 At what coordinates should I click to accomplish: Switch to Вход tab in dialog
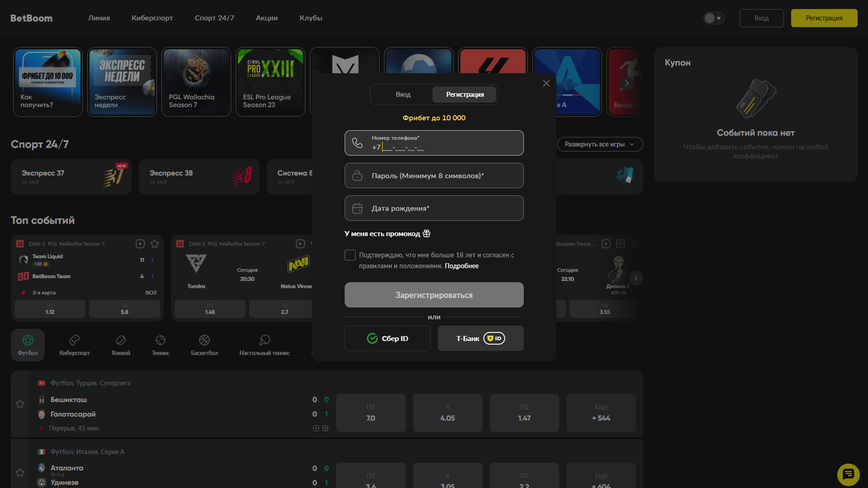coord(403,95)
